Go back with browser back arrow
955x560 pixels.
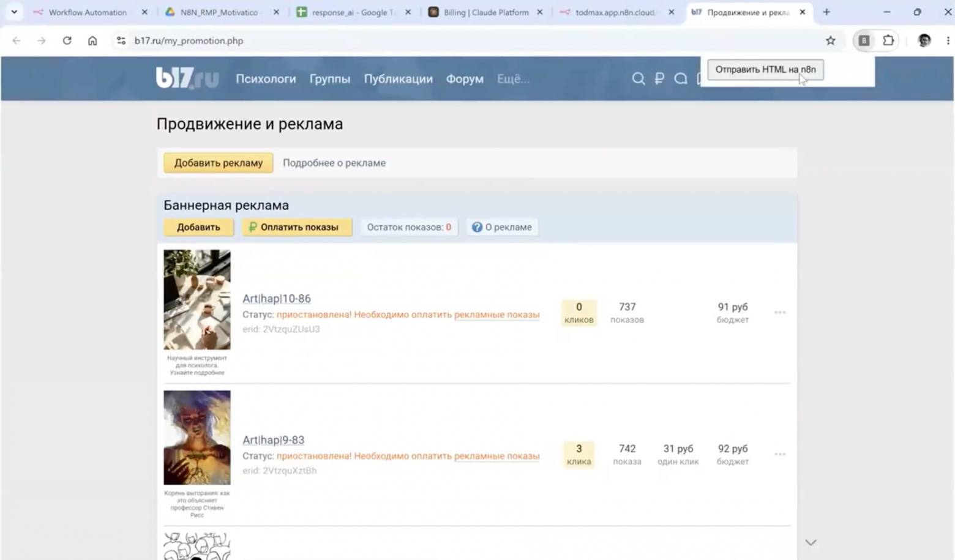pos(17,40)
